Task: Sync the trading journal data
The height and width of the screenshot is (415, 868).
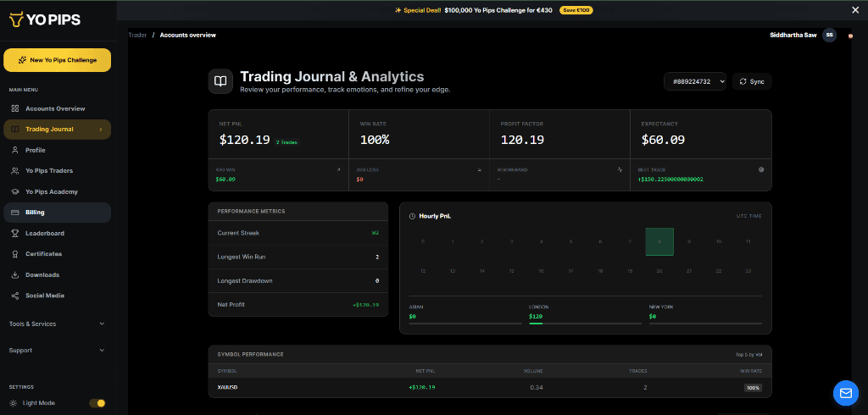Action: click(x=752, y=81)
